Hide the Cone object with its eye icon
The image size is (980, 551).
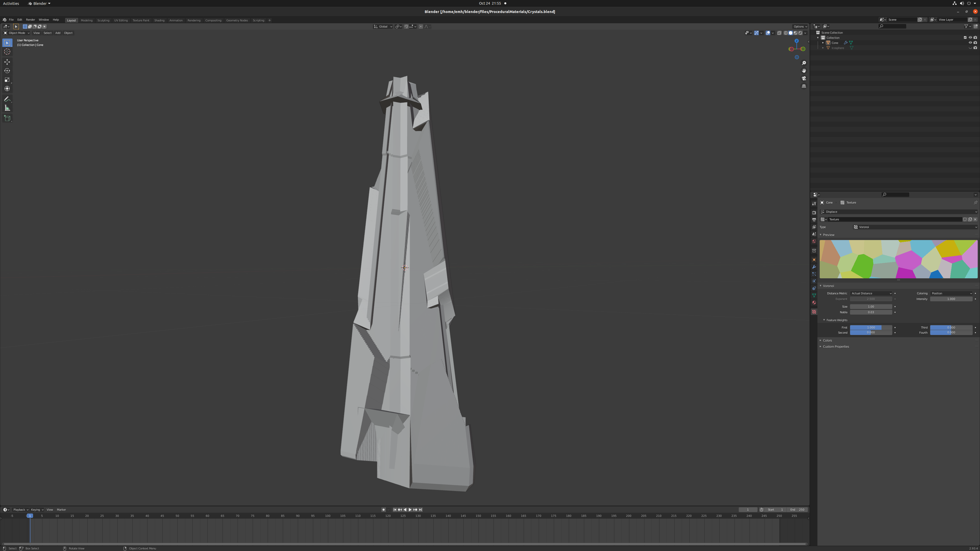[x=970, y=43]
